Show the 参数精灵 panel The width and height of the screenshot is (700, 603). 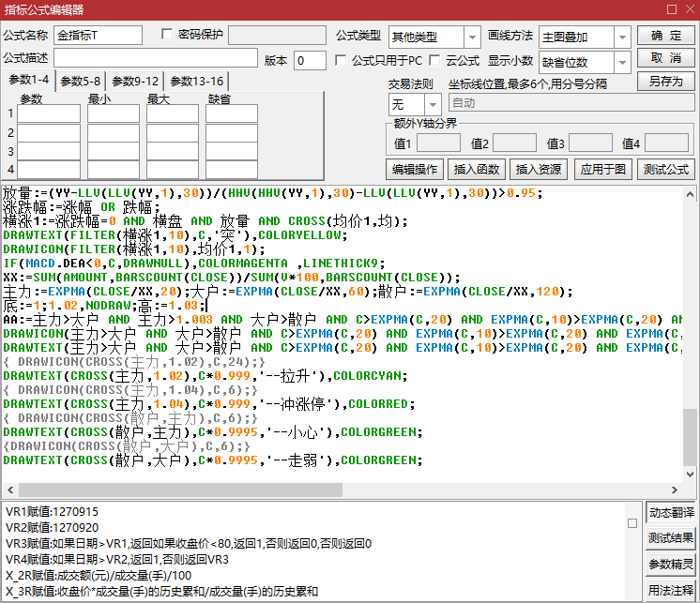(x=671, y=564)
